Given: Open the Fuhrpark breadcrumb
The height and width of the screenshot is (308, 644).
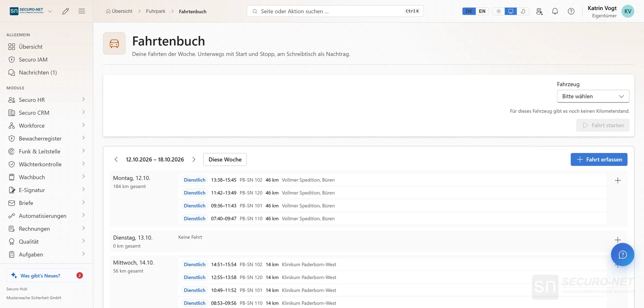Looking at the screenshot, I should [x=156, y=11].
